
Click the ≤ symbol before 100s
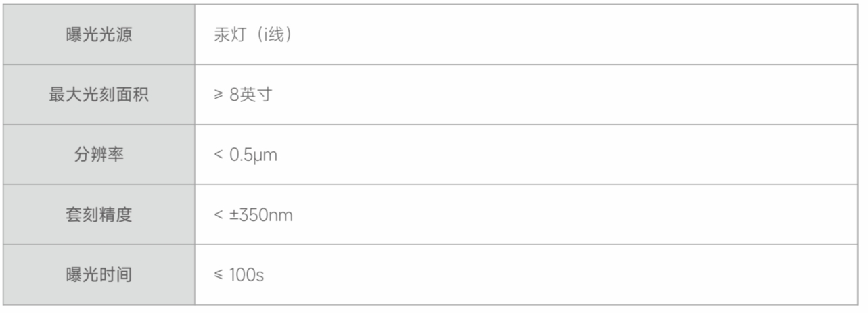219,276
